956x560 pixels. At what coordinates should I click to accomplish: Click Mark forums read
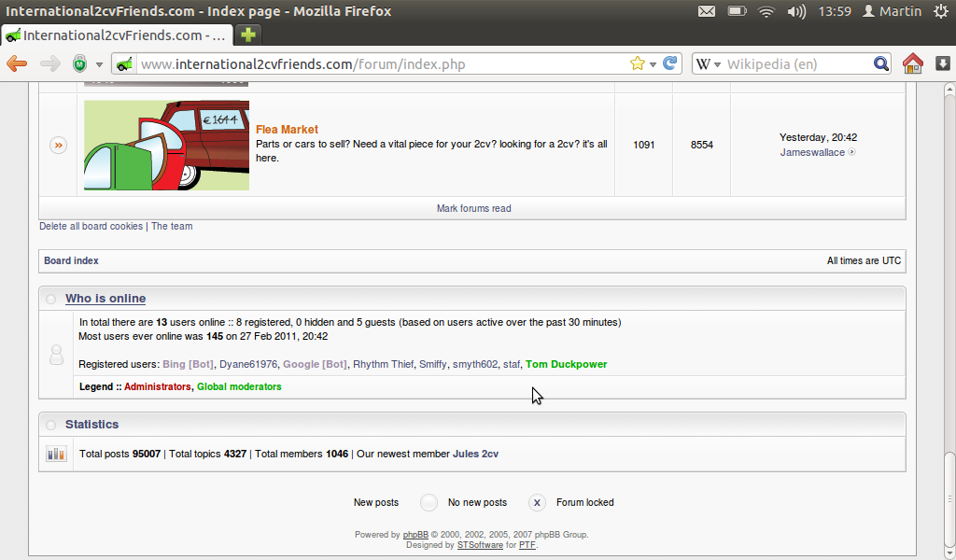point(473,208)
